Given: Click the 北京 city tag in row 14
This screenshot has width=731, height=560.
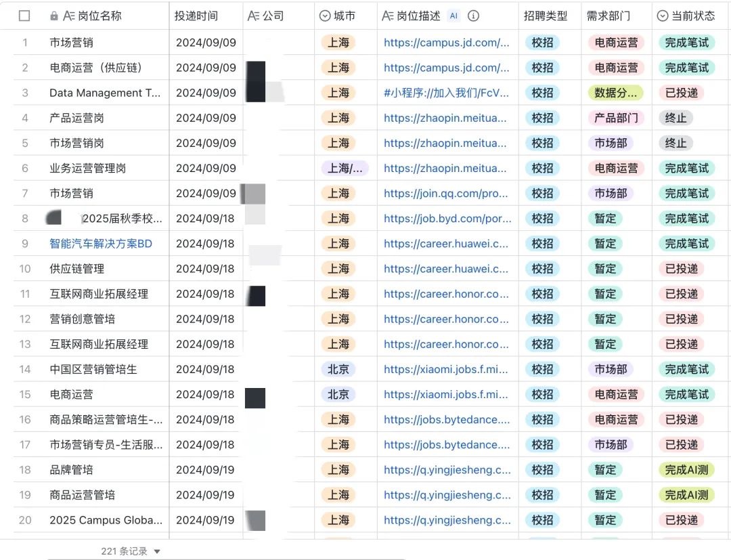Looking at the screenshot, I should click(338, 369).
